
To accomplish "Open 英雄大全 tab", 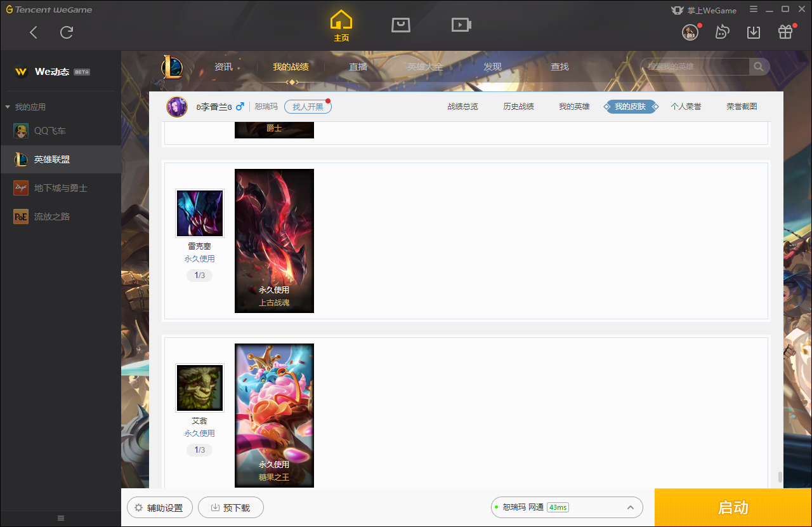I will click(425, 67).
